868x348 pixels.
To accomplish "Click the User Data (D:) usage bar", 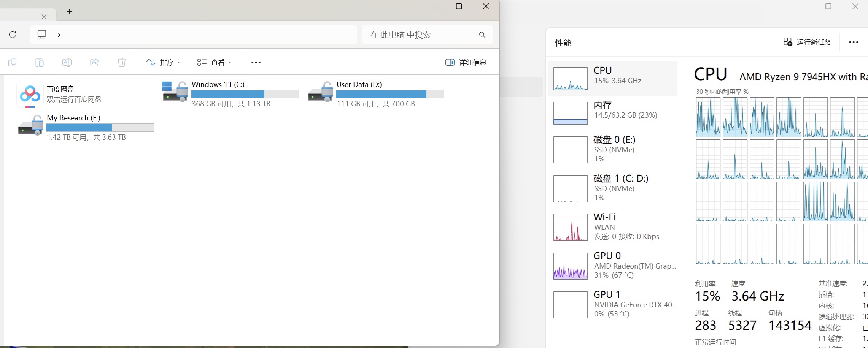I will [x=390, y=94].
